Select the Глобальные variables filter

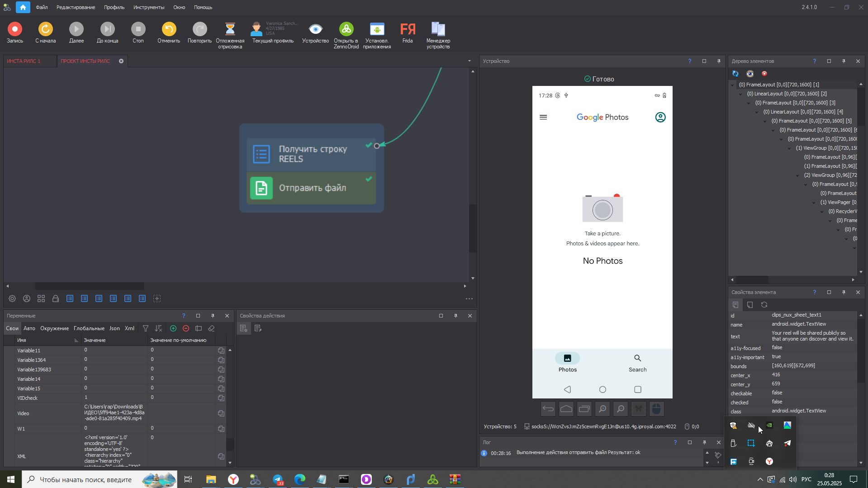point(89,328)
